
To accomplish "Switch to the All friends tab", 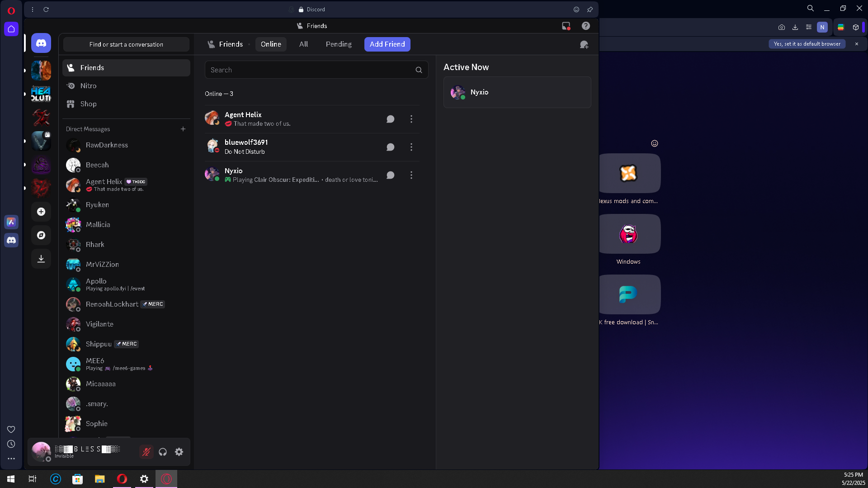I will coord(303,44).
